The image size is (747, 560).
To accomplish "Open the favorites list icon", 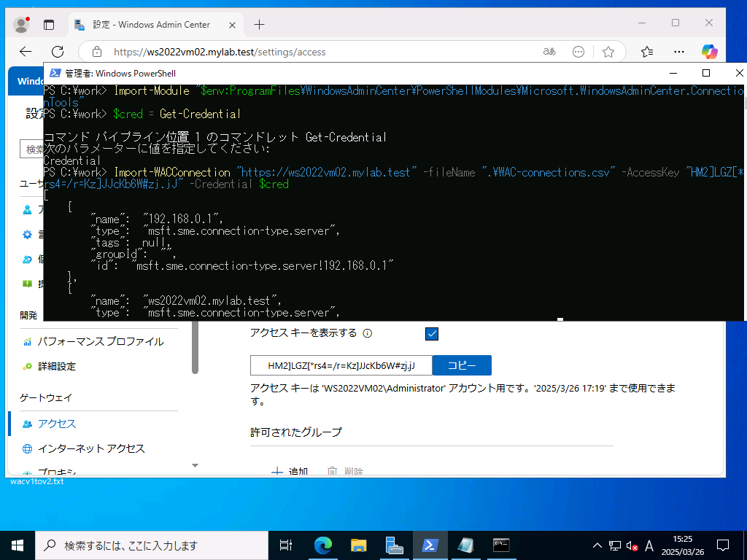I will click(x=647, y=52).
